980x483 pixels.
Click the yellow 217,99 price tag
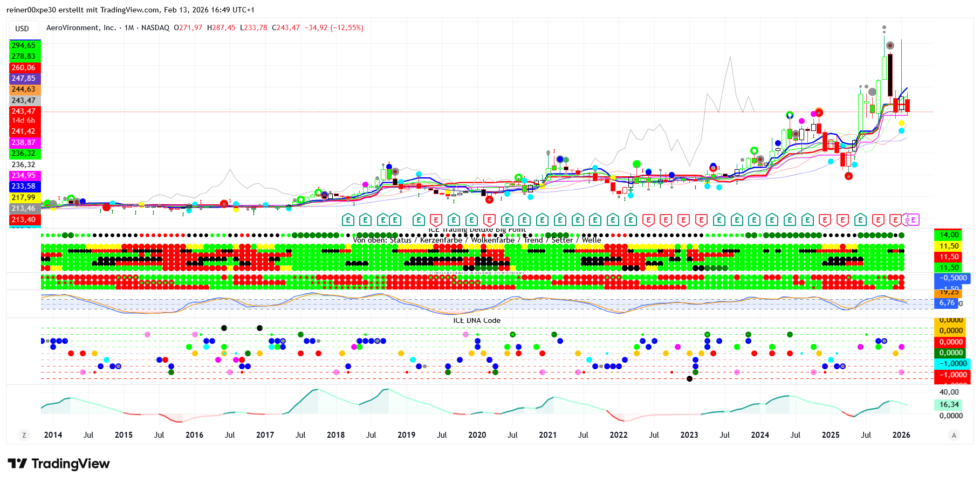click(24, 198)
